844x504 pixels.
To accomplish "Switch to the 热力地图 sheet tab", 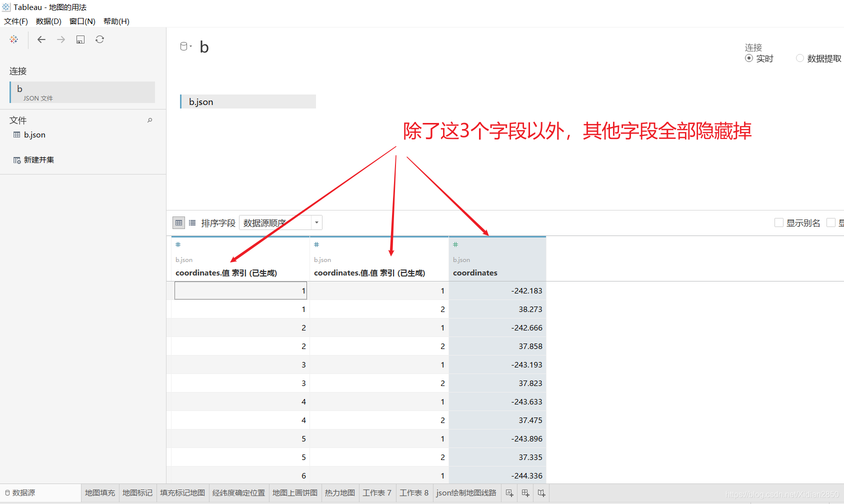I will (x=340, y=493).
